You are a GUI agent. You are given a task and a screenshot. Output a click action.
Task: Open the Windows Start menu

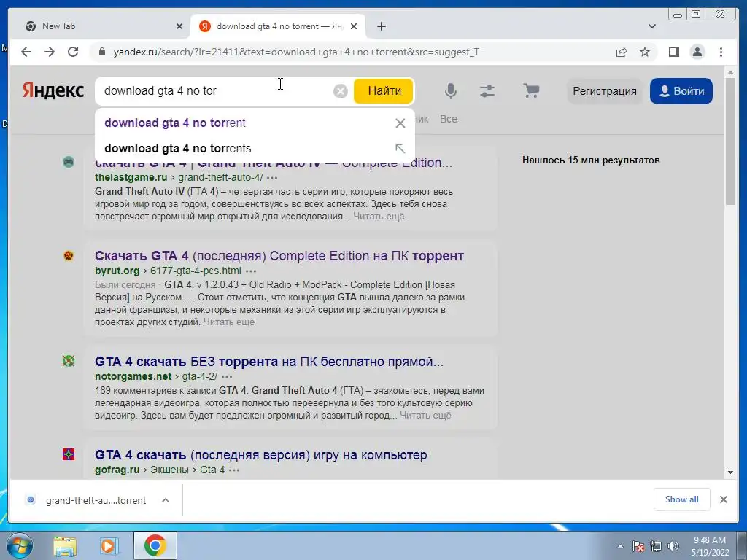click(19, 545)
